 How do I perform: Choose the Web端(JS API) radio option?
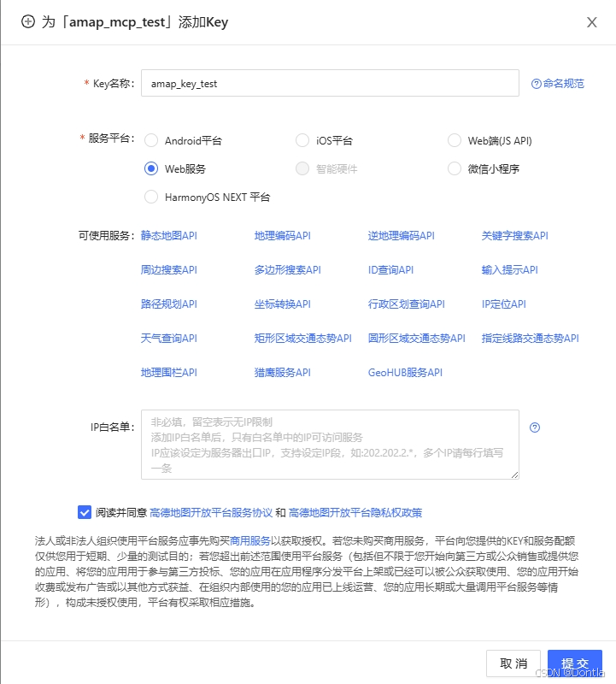[455, 140]
